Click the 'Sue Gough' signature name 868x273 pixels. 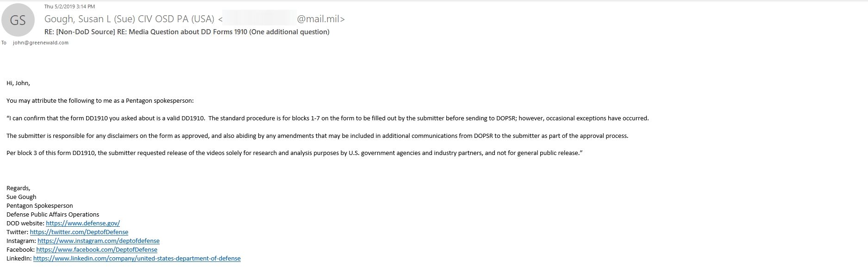click(21, 197)
